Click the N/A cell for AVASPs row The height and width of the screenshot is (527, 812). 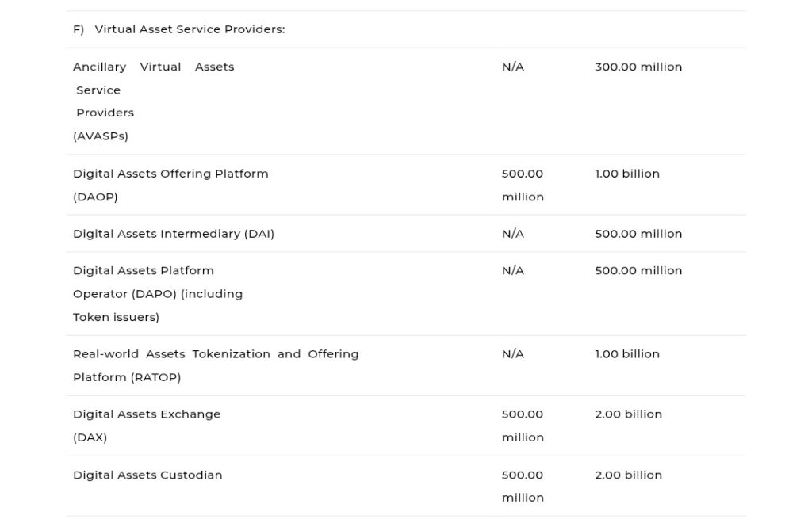tap(512, 67)
